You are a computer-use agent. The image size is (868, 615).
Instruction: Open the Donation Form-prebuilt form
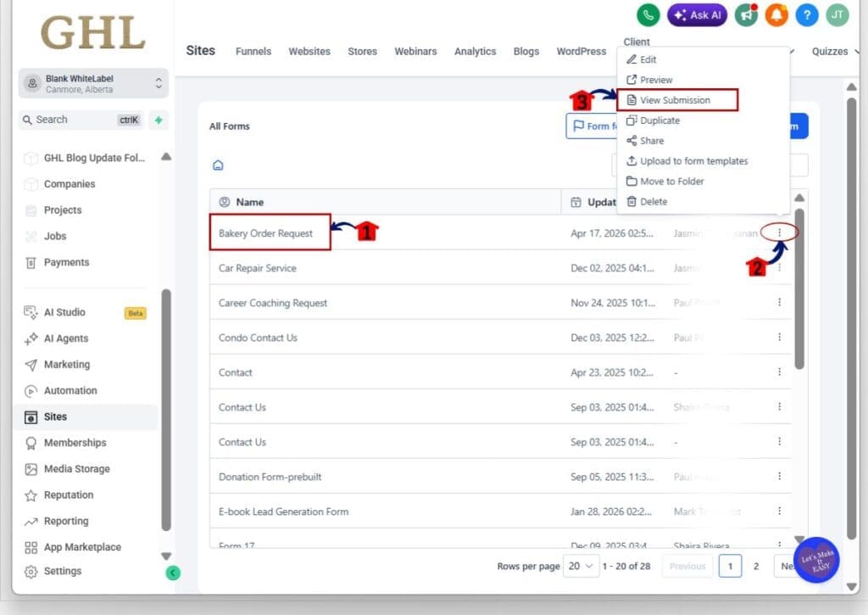tap(270, 477)
